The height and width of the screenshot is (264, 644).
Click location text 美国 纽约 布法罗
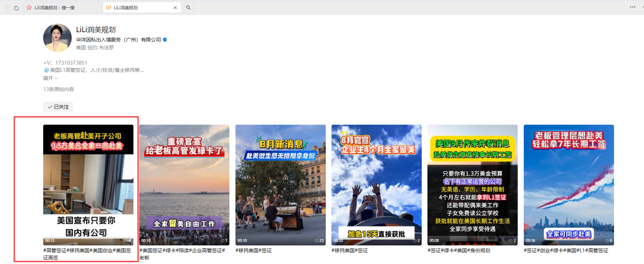pyautogui.click(x=95, y=48)
